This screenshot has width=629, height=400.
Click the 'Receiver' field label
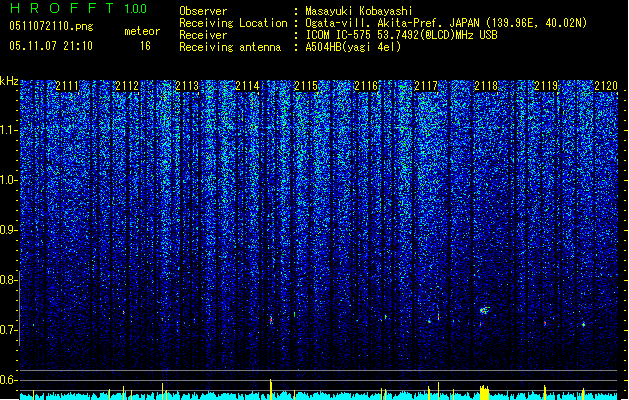point(203,35)
